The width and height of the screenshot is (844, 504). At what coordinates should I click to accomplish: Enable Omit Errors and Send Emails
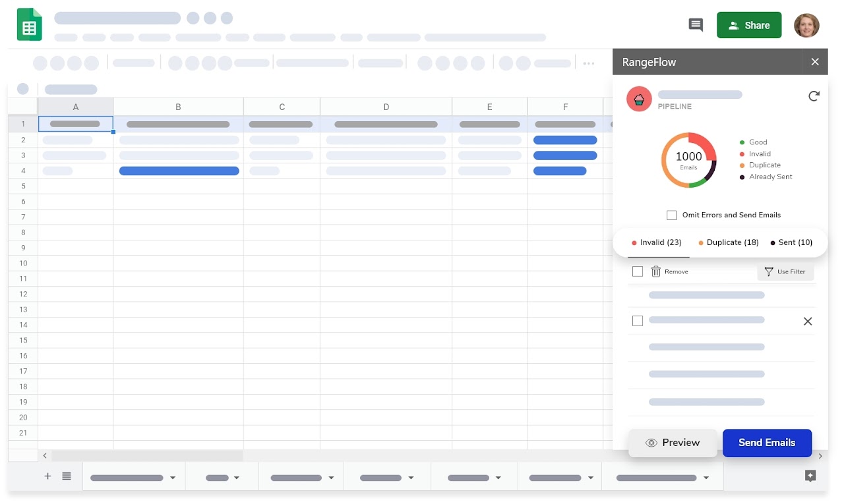(671, 215)
